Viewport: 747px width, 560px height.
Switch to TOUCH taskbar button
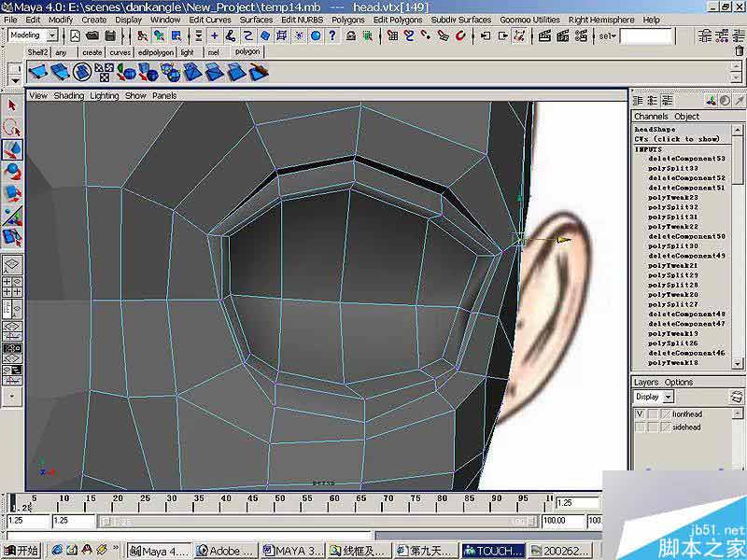494,551
